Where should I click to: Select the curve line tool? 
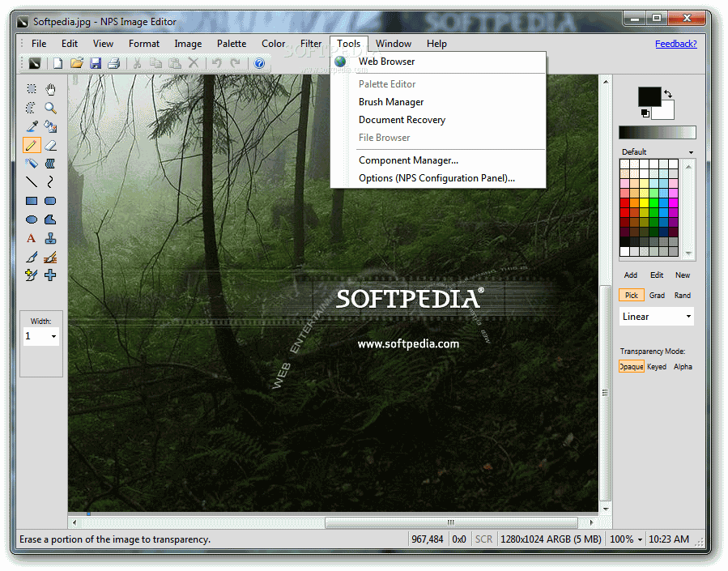tap(50, 182)
